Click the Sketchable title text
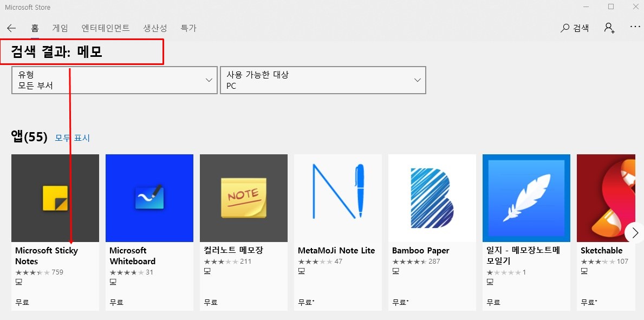Viewport: 644px width, 320px height. (x=601, y=251)
